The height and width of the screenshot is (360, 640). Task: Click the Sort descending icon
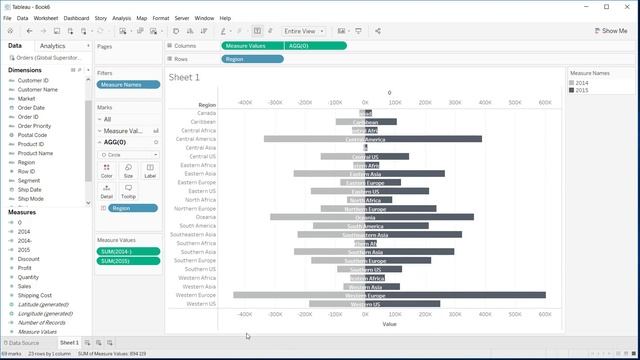(x=204, y=31)
